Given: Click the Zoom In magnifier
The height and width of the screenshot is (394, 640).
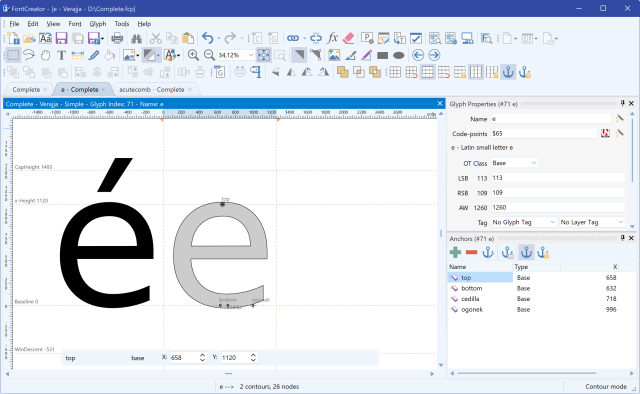Looking at the screenshot, I should (193, 55).
